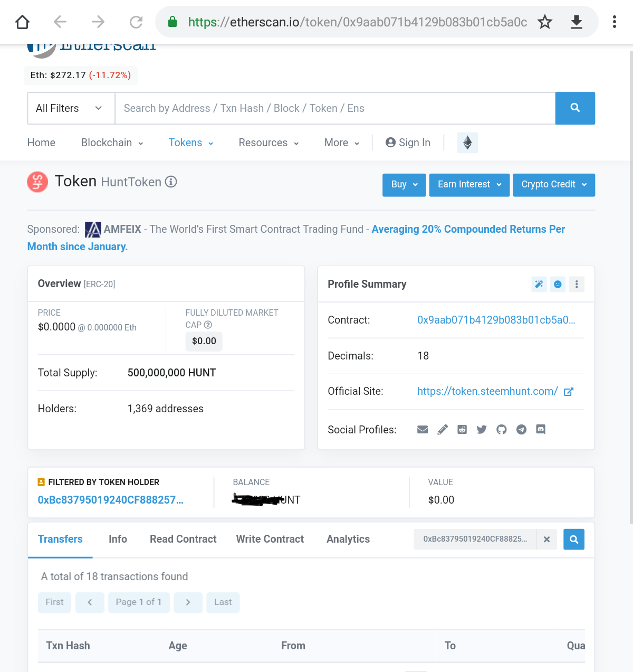This screenshot has width=633, height=672.
Task: Open the Reddit social profile icon
Action: click(462, 430)
